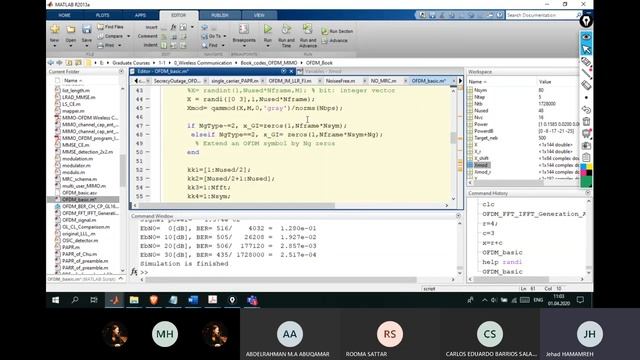Open File Explorer from the taskbar
The height and width of the screenshot is (360, 640).
point(134,300)
